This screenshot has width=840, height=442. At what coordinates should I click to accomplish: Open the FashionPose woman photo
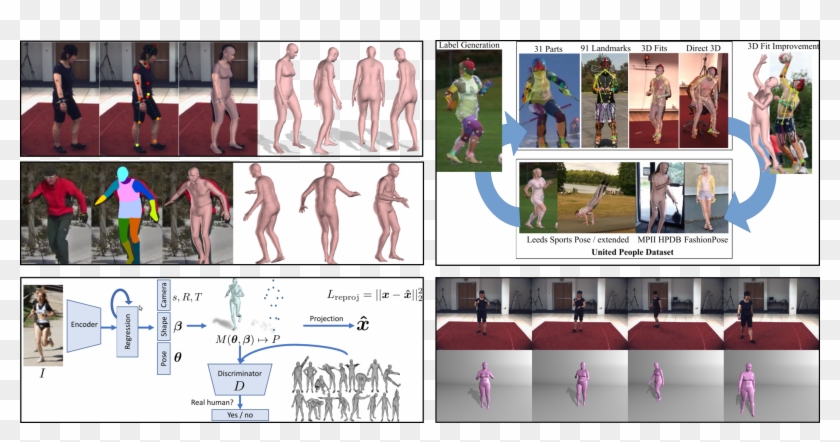point(706,198)
